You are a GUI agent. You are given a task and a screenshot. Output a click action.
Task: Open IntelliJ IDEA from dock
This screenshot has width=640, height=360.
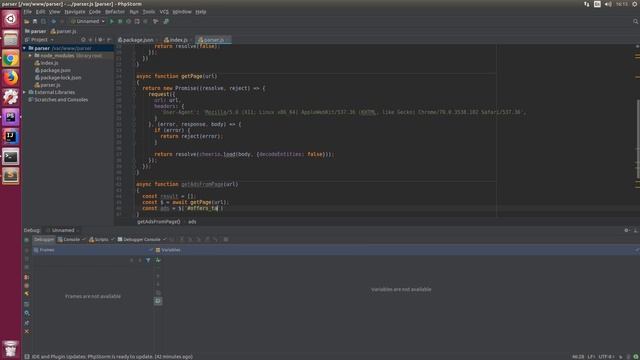click(x=11, y=137)
